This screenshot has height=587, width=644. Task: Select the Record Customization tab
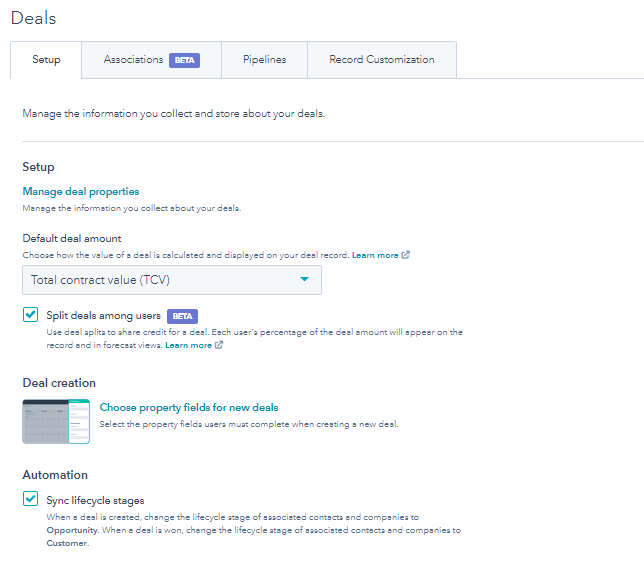[382, 60]
